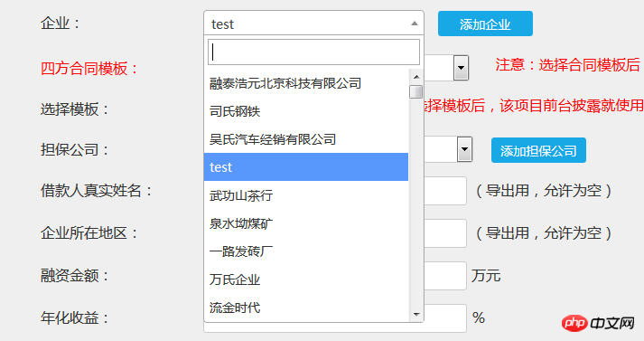Click the dropdown list scrollbar thumb
The image size is (644, 341).
416,91
